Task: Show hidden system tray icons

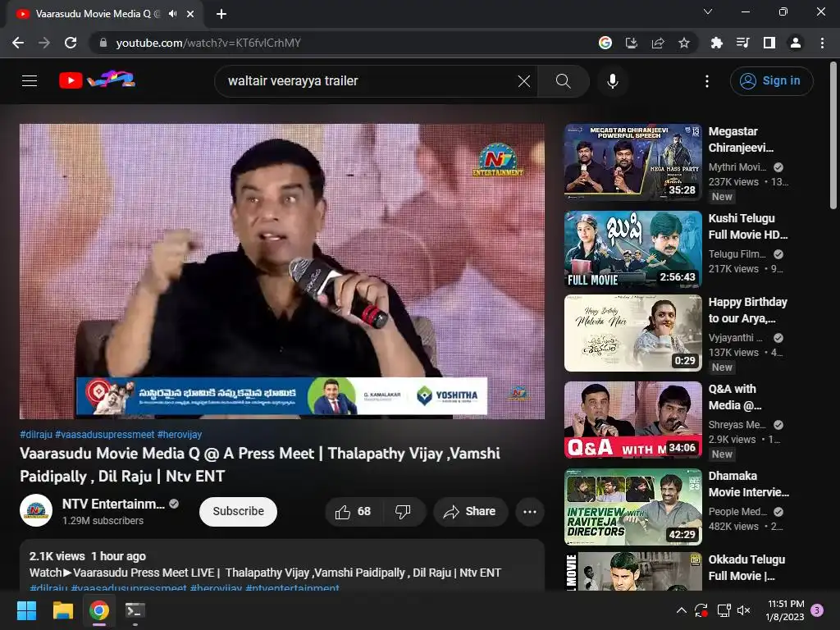Action: coord(682,610)
